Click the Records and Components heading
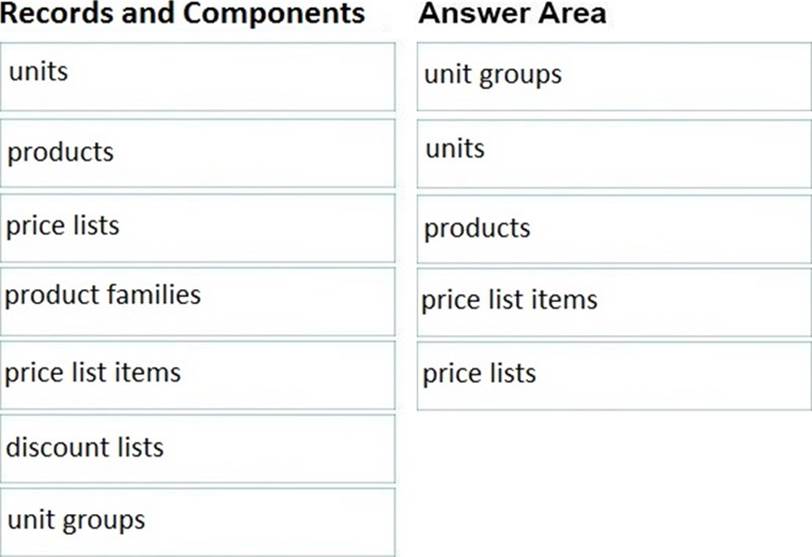Screen dimensions: 812x557 click(183, 14)
